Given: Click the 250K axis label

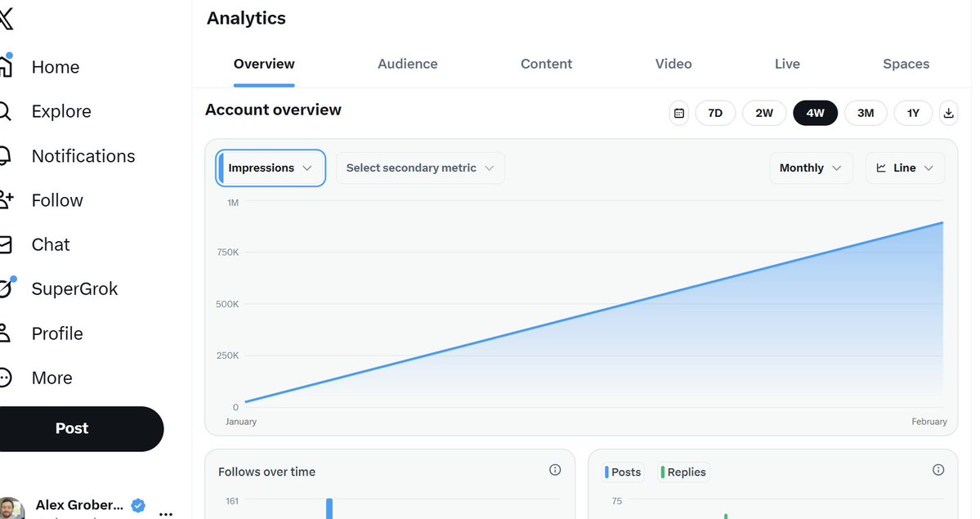Looking at the screenshot, I should pos(227,356).
